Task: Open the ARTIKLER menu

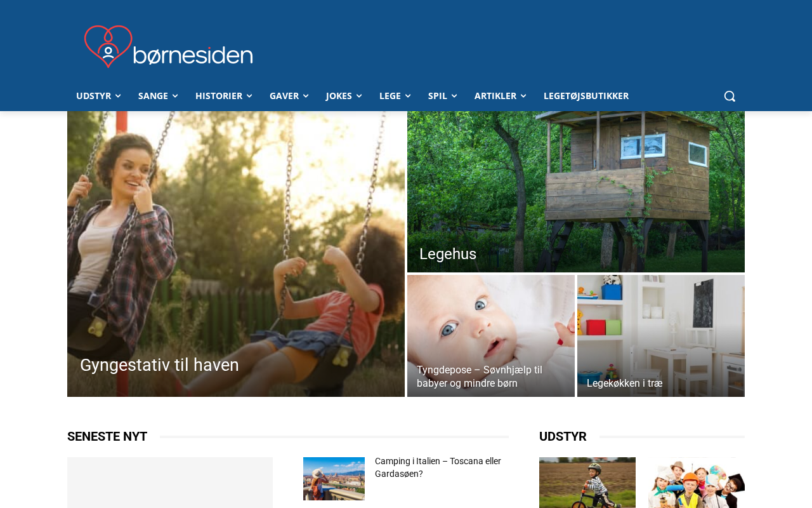Action: [x=500, y=96]
